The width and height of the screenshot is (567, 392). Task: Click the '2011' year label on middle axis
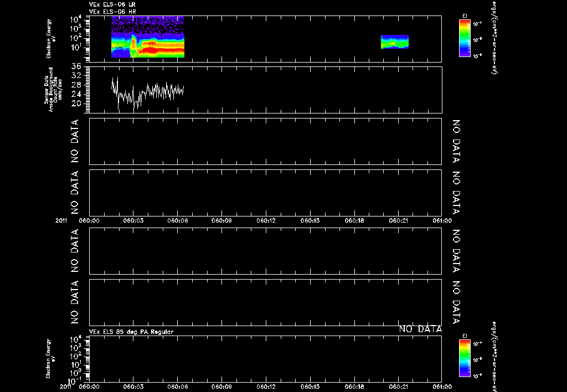[x=61, y=220]
